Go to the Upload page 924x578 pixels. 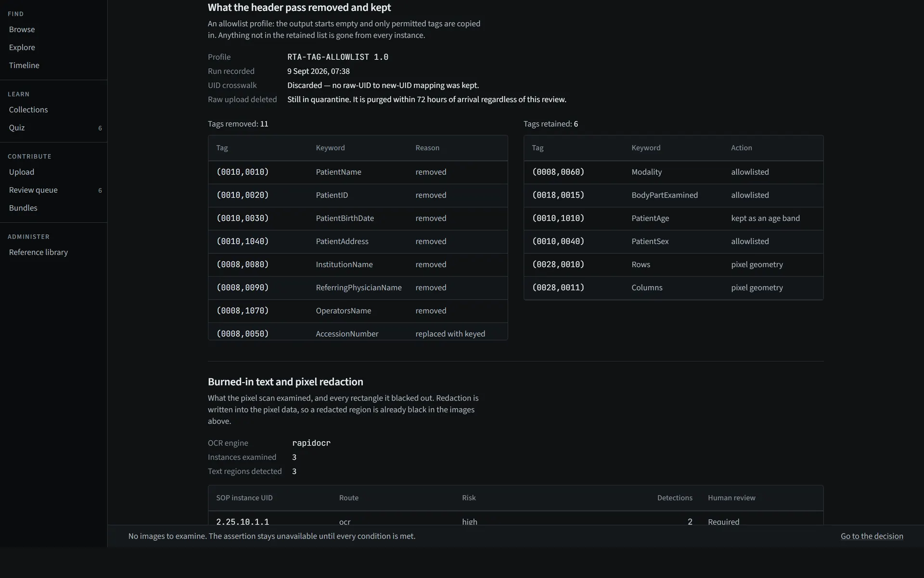click(22, 172)
